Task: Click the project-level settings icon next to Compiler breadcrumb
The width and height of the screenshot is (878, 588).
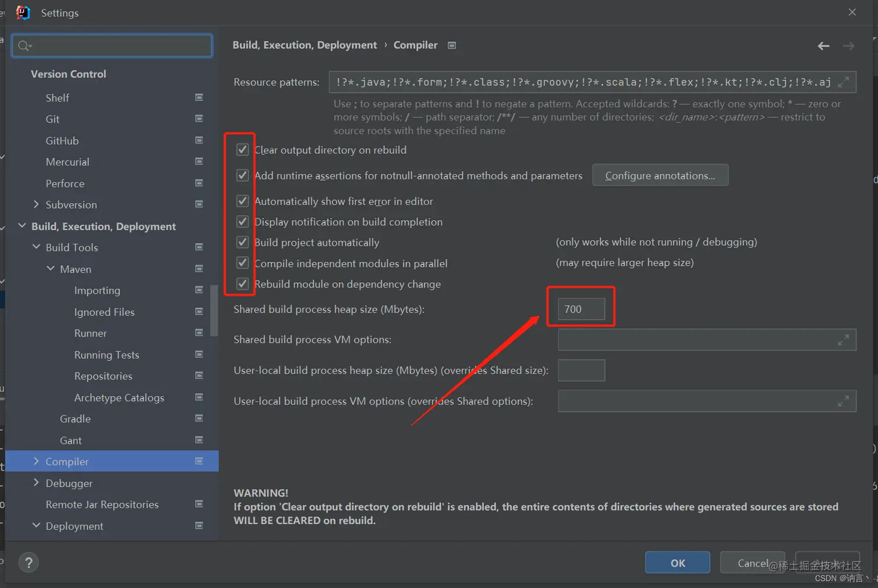Action: tap(452, 45)
